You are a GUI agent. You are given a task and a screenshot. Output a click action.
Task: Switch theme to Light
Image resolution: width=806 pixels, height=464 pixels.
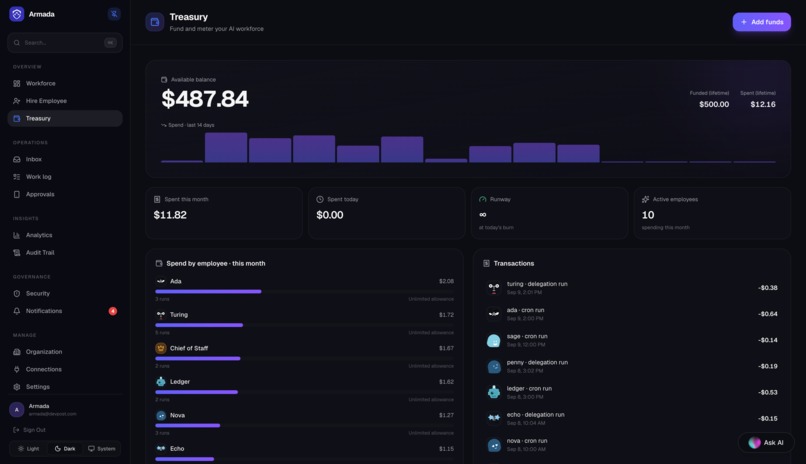tap(28, 449)
